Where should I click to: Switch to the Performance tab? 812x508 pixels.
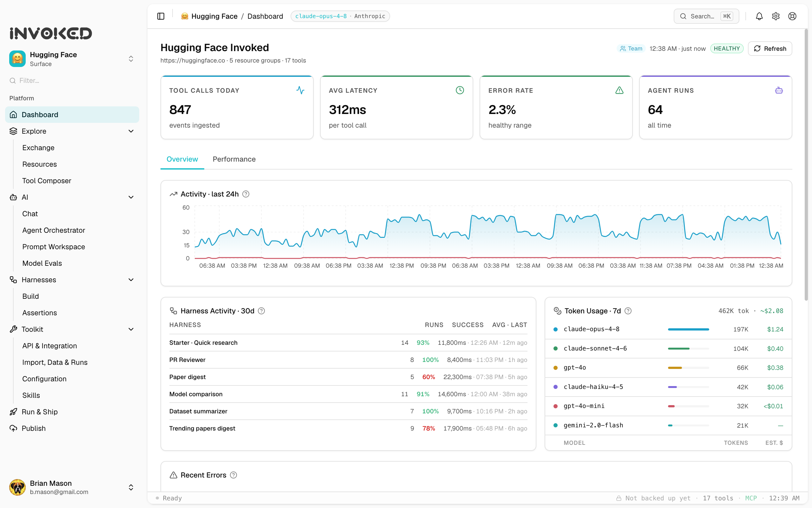[234, 159]
